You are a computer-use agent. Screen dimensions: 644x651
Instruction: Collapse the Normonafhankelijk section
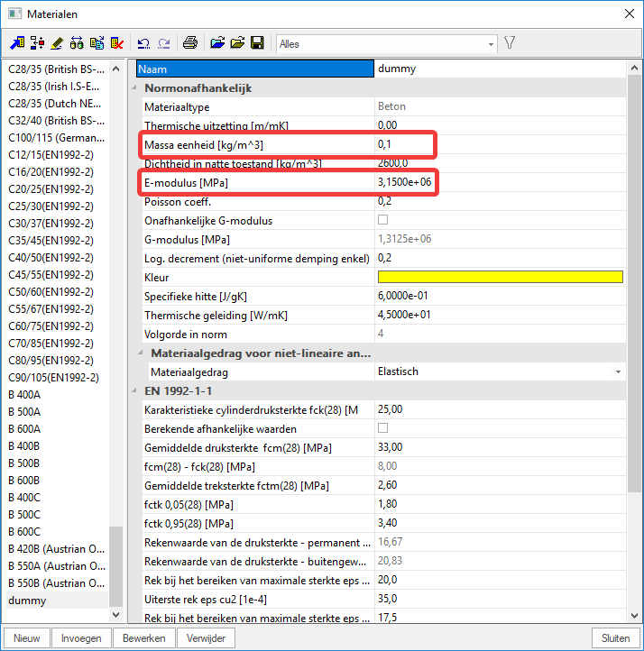pos(136,88)
